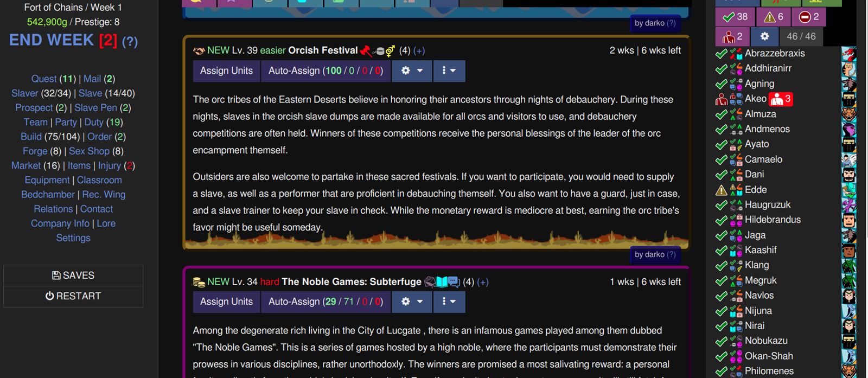
Task: Click Assign Units for Orcish Festival
Action: (x=226, y=71)
